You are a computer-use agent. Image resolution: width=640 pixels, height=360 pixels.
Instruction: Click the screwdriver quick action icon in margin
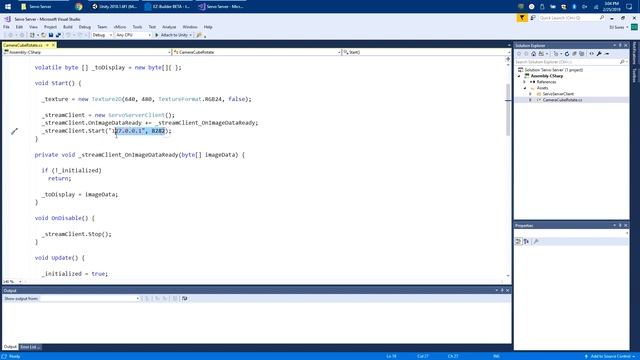14,131
